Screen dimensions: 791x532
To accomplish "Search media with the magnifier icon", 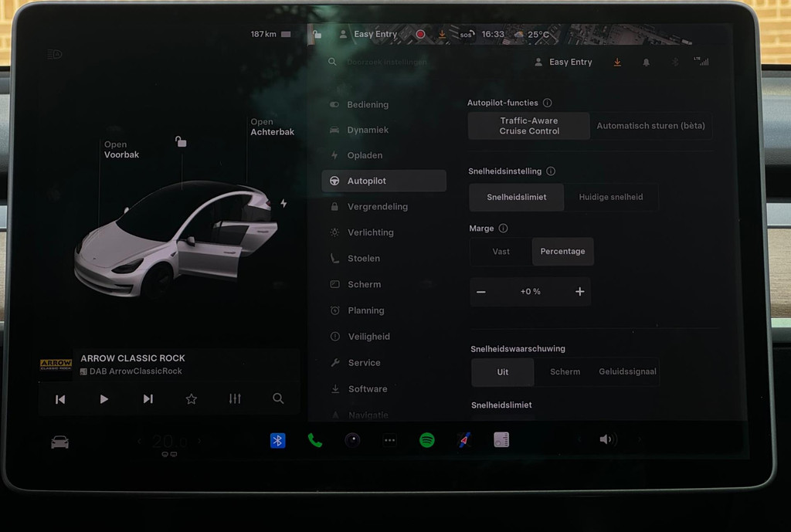I will click(278, 398).
